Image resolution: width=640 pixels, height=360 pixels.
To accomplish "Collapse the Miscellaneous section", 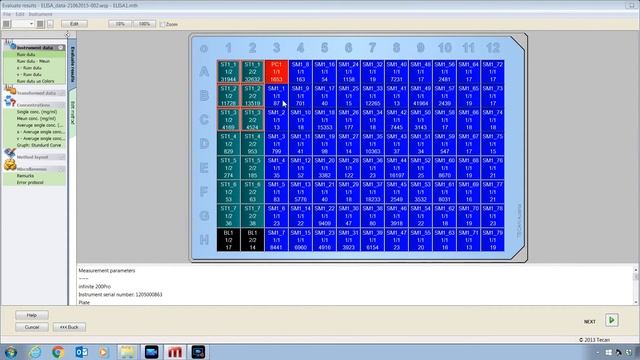I will click(62, 169).
